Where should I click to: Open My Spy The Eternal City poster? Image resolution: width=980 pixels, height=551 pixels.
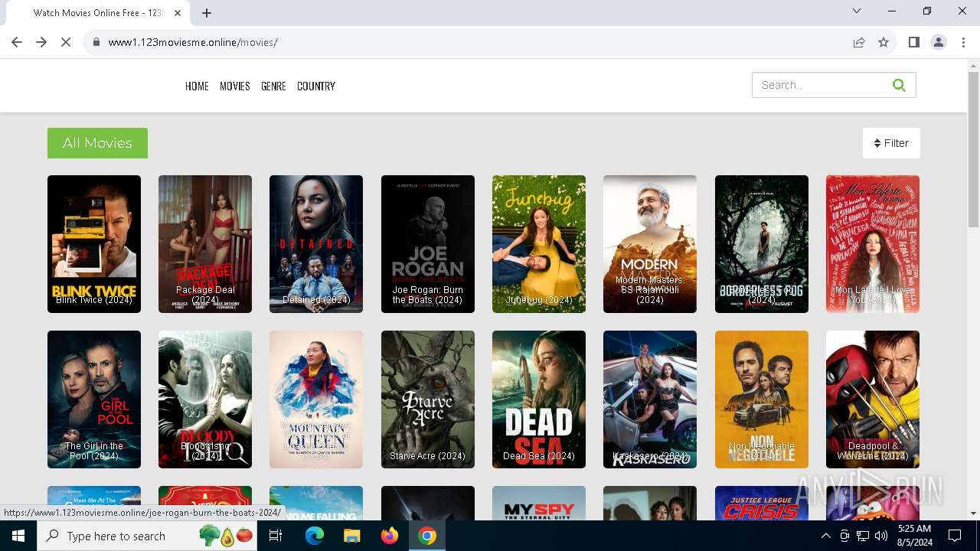click(x=539, y=503)
